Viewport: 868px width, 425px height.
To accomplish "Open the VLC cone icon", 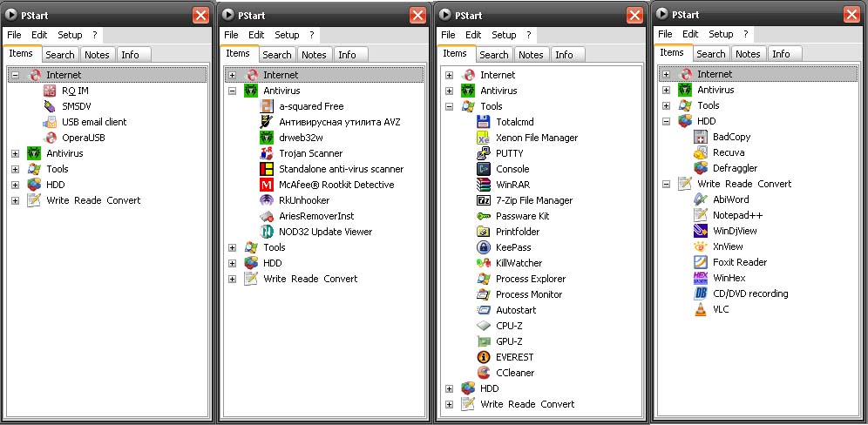I will [701, 309].
